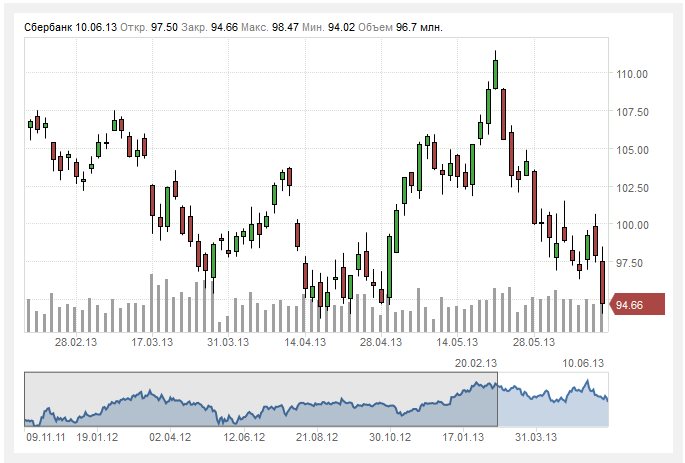The image size is (685, 463).
Task: Click the Откр. 97.50 opening value
Action: (x=149, y=27)
